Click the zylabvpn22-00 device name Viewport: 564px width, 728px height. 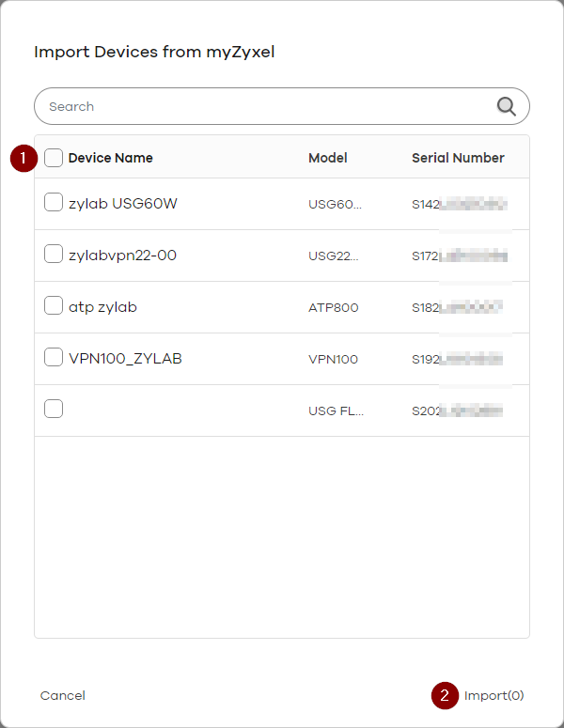122,256
